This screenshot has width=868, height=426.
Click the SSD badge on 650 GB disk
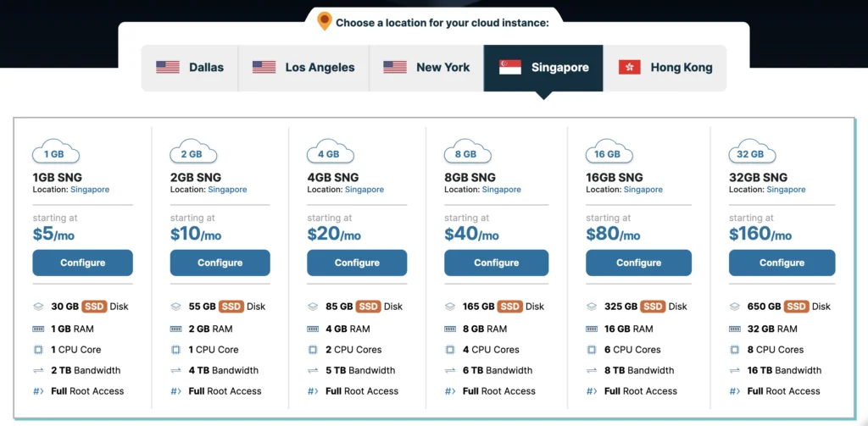(797, 307)
